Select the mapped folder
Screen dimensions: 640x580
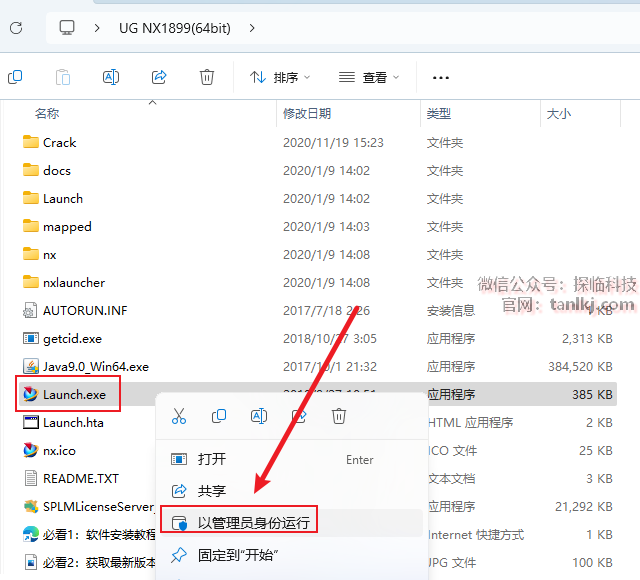[x=67, y=227]
